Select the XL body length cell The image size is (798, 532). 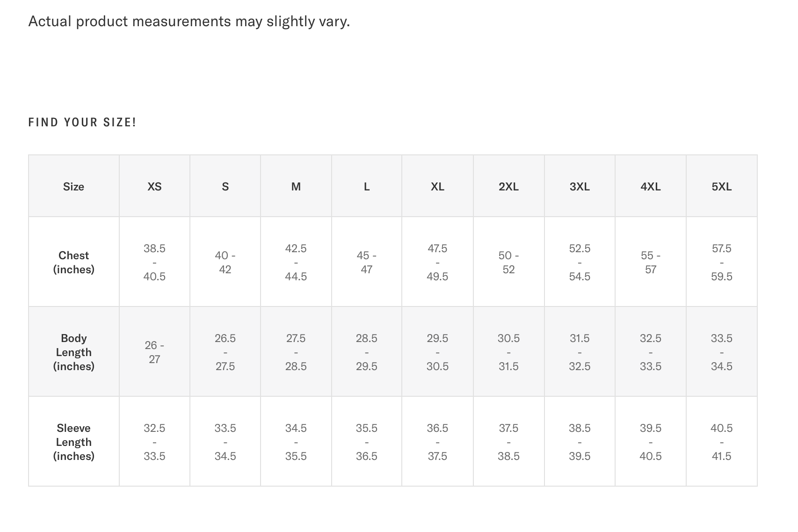pyautogui.click(x=437, y=352)
